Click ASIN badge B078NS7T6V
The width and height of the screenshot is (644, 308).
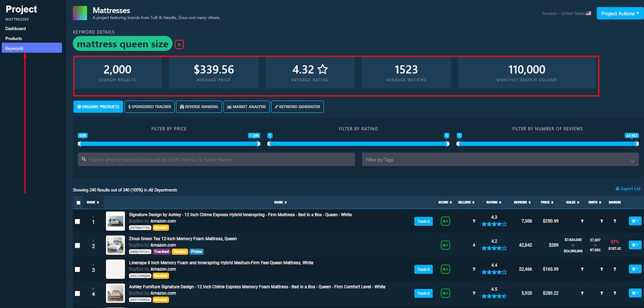(x=140, y=228)
